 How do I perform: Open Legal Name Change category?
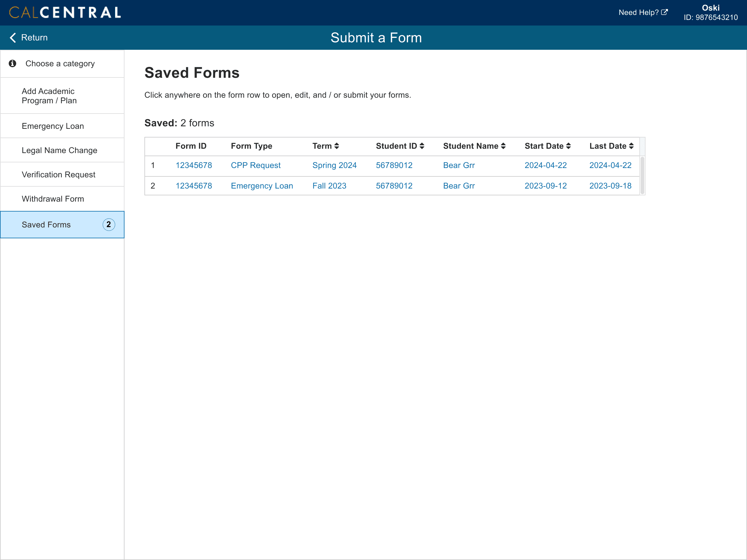click(x=59, y=150)
